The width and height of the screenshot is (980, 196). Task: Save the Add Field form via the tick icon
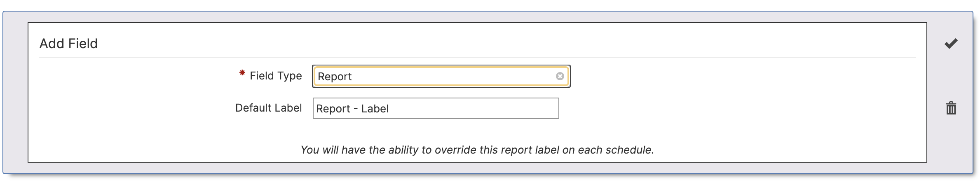[951, 43]
